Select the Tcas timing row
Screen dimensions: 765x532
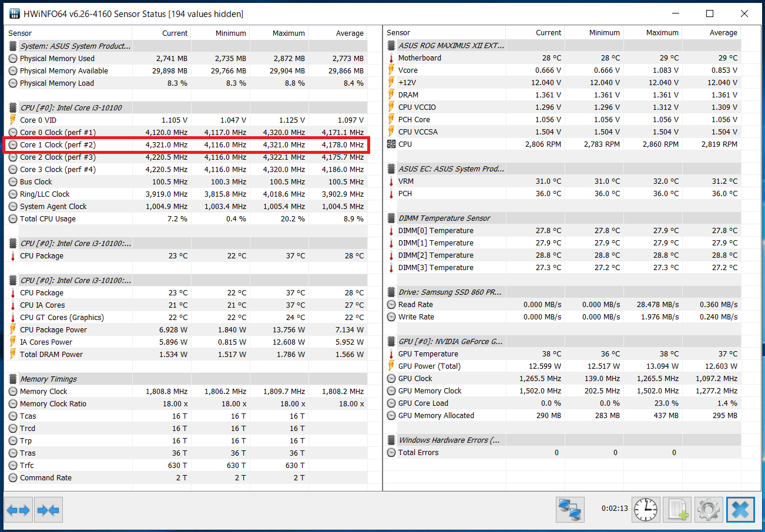pos(186,416)
